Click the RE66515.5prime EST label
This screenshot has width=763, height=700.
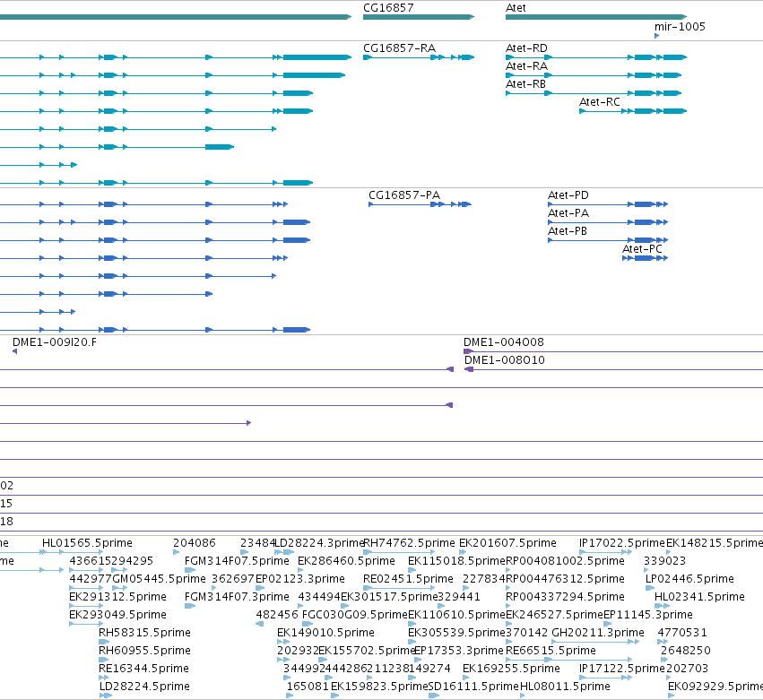tap(551, 651)
